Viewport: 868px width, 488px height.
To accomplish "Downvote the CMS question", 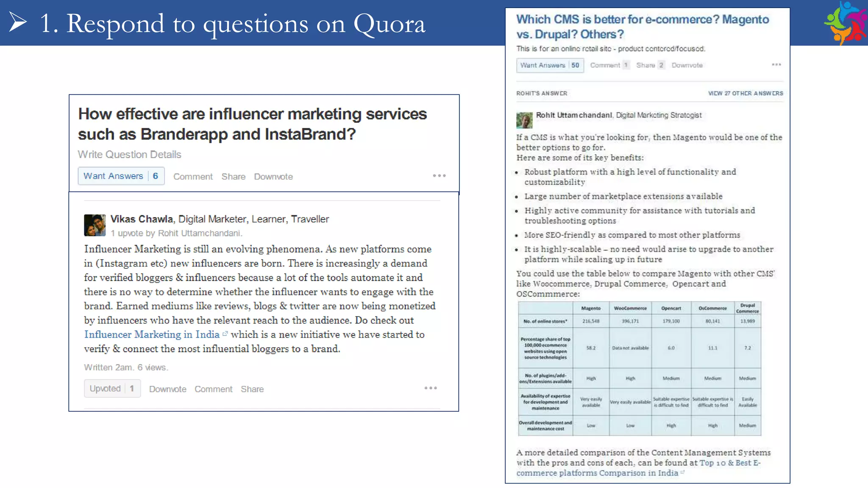I will click(687, 65).
